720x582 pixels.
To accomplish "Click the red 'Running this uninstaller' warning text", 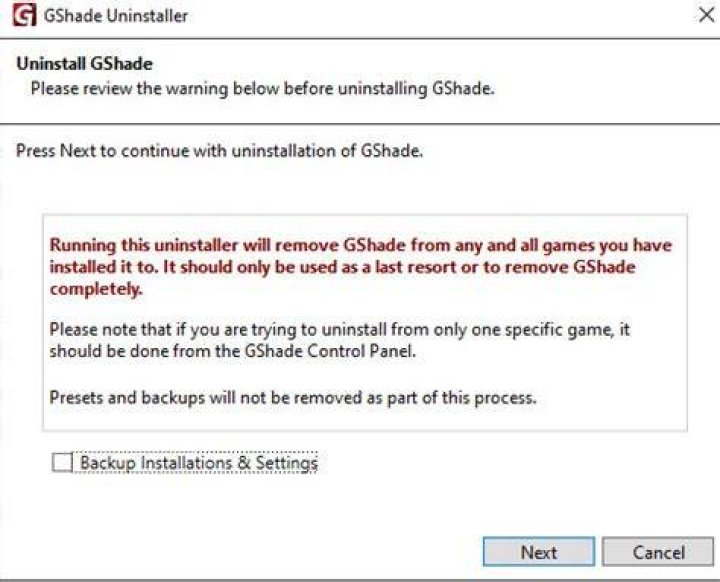I will pos(360,267).
